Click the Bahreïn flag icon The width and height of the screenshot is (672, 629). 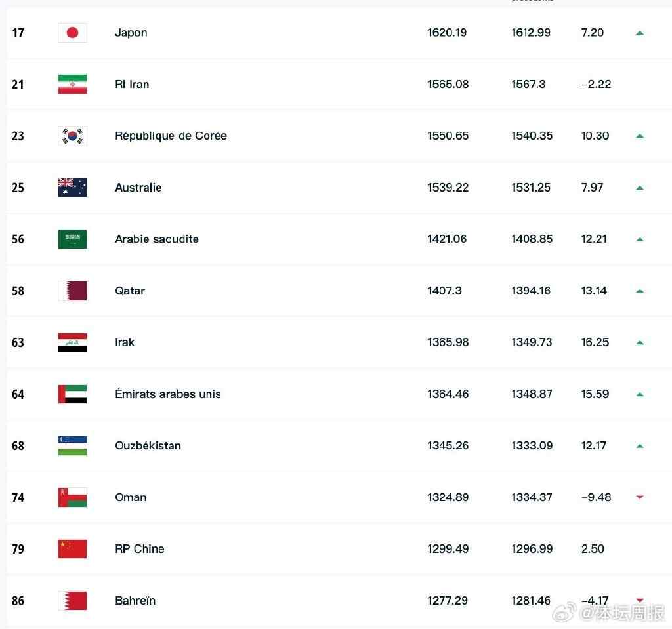pos(72,601)
